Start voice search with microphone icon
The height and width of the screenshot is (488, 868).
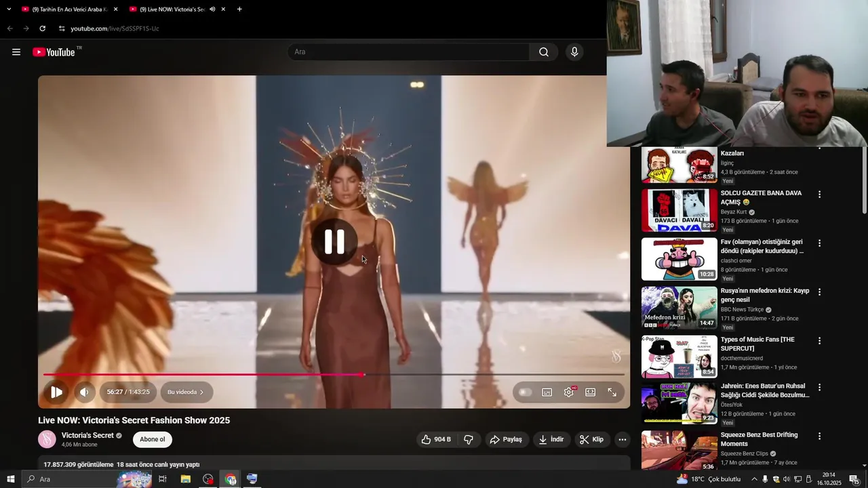click(574, 52)
